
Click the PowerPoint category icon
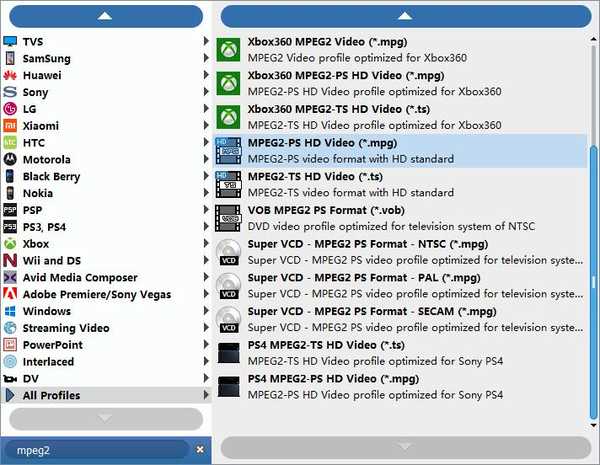click(10, 344)
